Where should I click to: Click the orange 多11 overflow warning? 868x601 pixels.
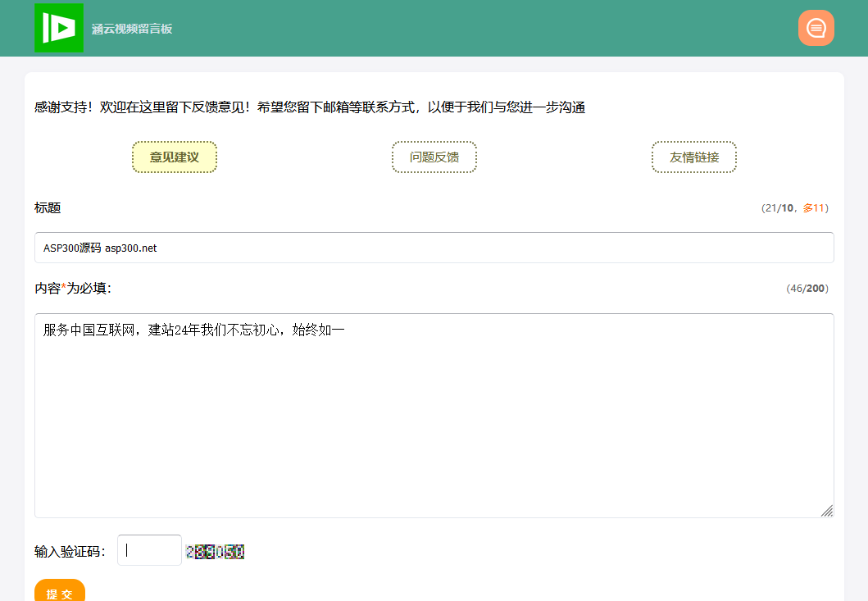pyautogui.click(x=813, y=208)
